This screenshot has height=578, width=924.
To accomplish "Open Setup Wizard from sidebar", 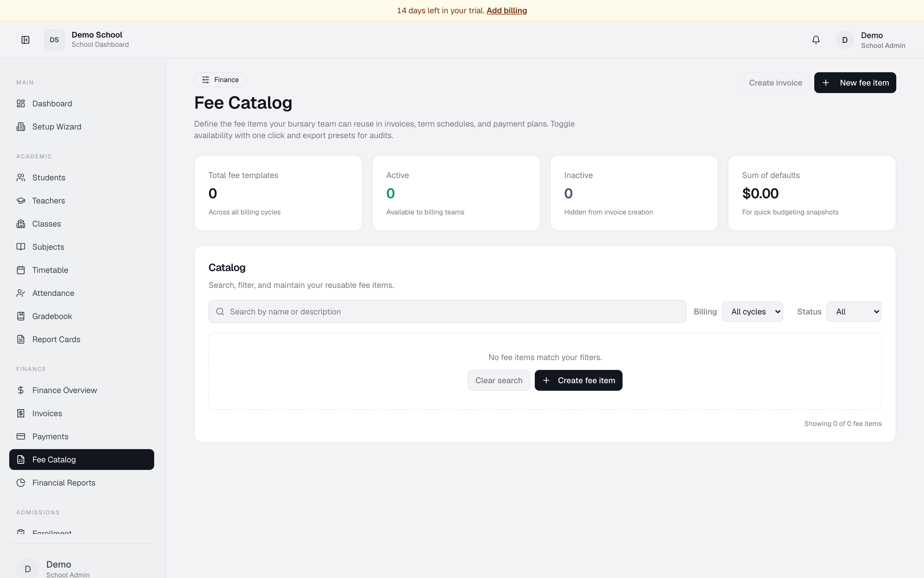I will (x=82, y=127).
